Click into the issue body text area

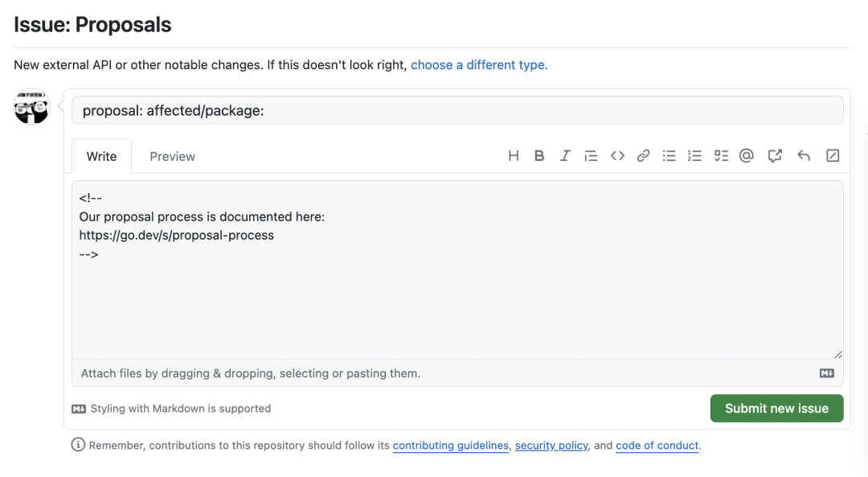pos(457,269)
